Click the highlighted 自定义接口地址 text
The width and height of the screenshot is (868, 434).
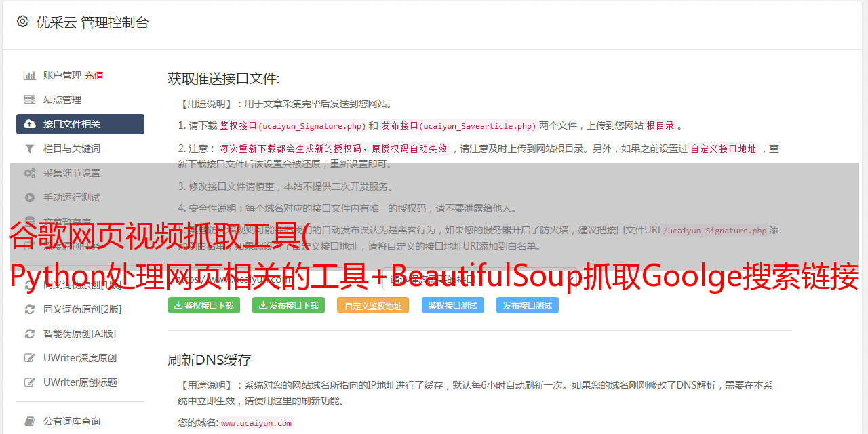[x=724, y=149]
